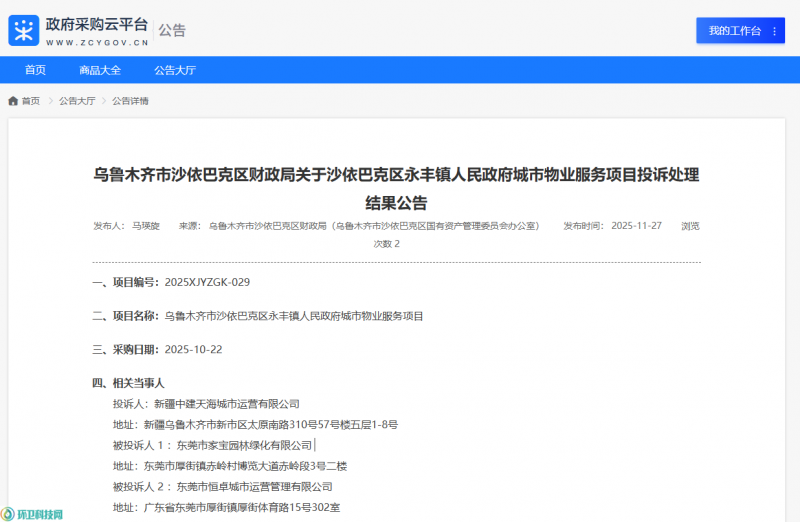Click the 首页 breadcrumb link
Viewport: 800px width, 522px height.
pos(31,101)
